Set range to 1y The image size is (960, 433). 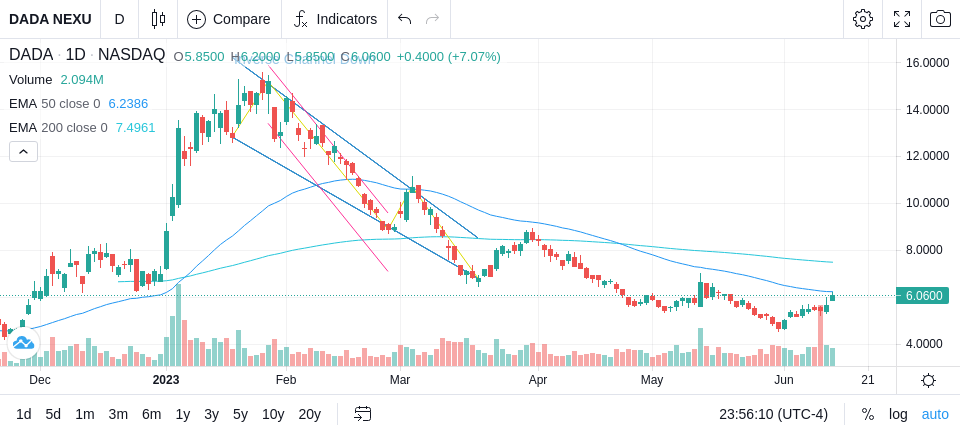pyautogui.click(x=182, y=415)
